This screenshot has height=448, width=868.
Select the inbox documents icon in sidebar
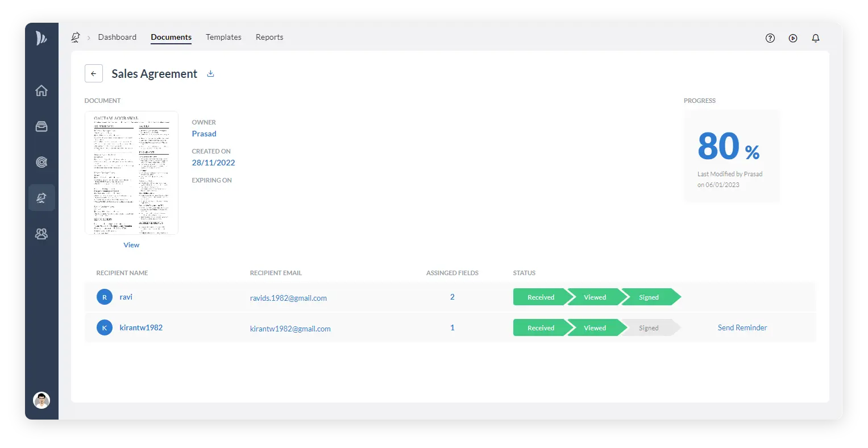[x=41, y=126]
